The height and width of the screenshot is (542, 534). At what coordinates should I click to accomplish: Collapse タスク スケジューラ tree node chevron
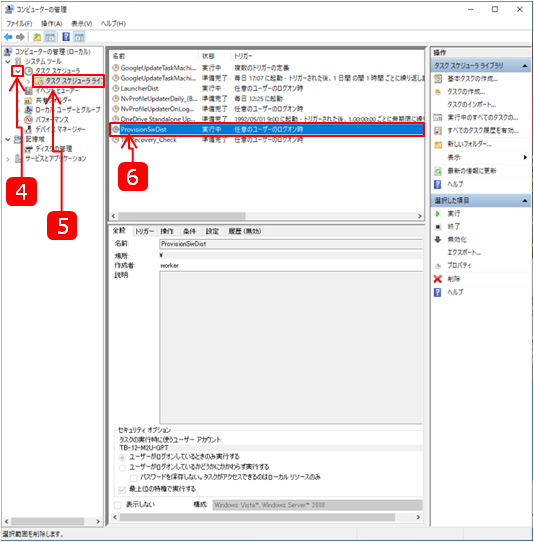click(18, 71)
